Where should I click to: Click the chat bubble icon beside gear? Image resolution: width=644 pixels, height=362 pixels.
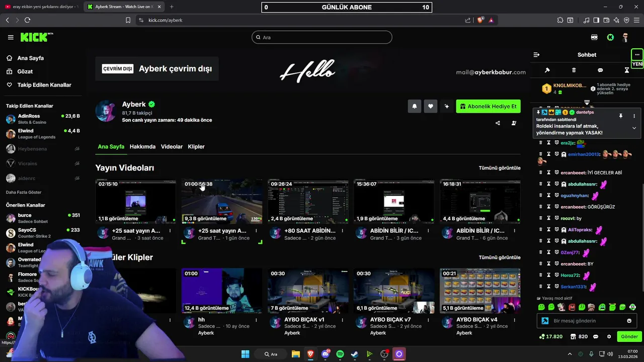coord(596,337)
